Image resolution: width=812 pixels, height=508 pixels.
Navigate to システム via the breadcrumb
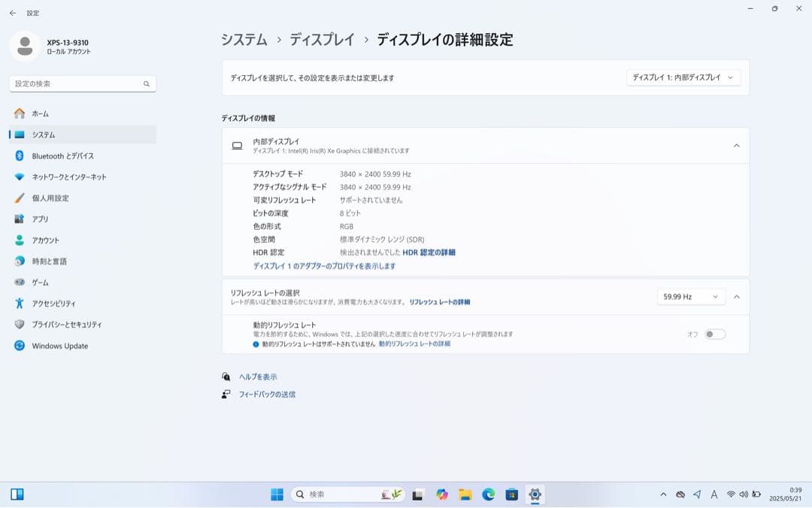pos(244,40)
